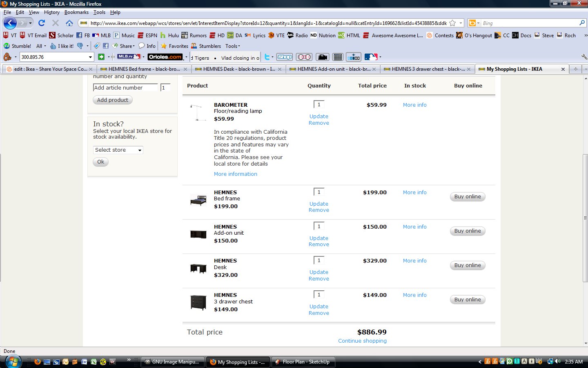Image resolution: width=588 pixels, height=368 pixels.
Task: Click the video camera toolbar icon
Action: click(323, 57)
